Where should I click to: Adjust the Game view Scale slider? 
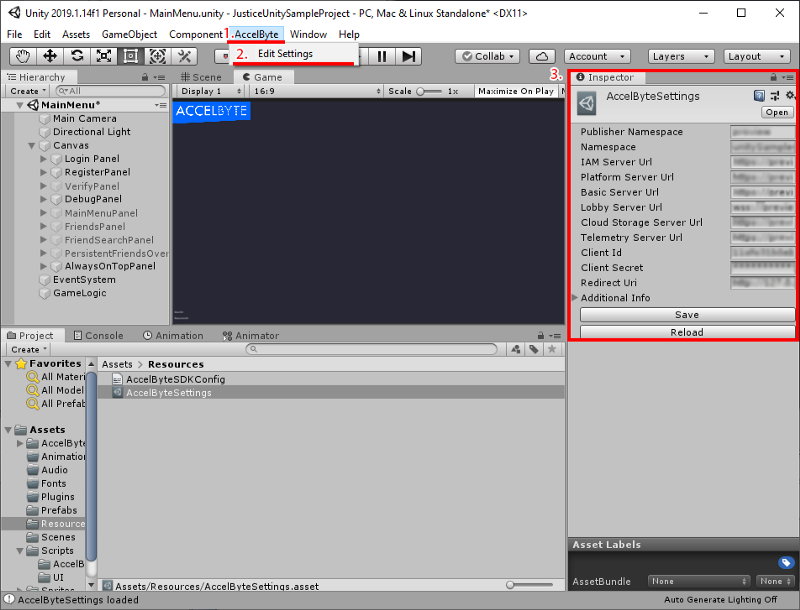click(429, 91)
